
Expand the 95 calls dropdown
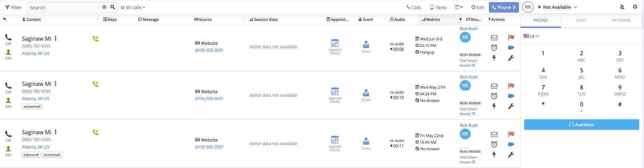[x=133, y=7]
